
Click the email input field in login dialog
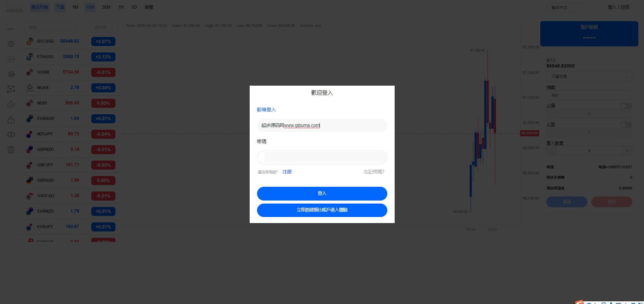[x=322, y=125]
